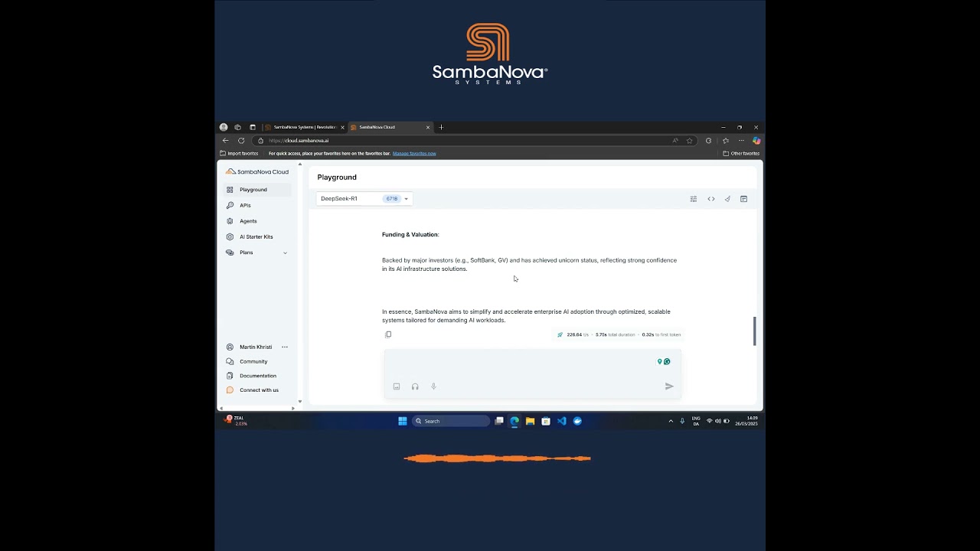Screen dimensions: 980x551
Task: Click the Grammarly icon in prompt box
Action: pos(667,362)
